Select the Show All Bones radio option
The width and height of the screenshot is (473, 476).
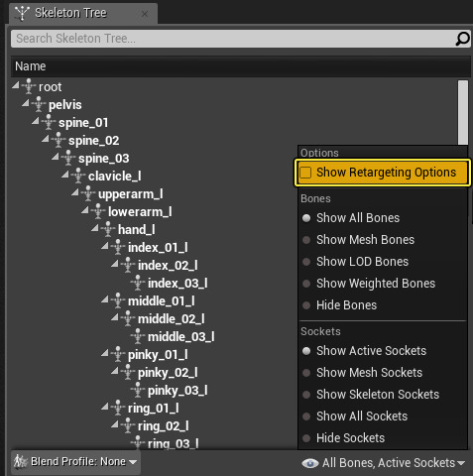(306, 218)
